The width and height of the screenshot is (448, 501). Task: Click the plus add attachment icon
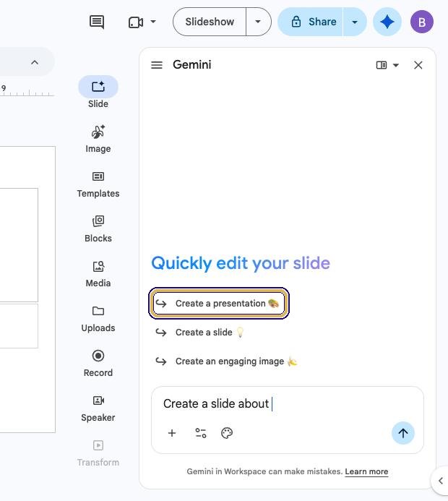pos(172,433)
